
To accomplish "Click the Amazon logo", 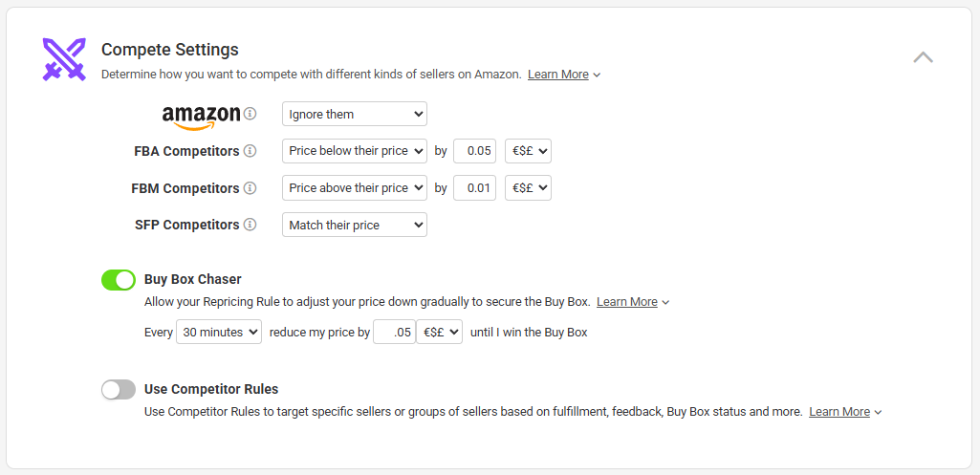I will [x=201, y=116].
